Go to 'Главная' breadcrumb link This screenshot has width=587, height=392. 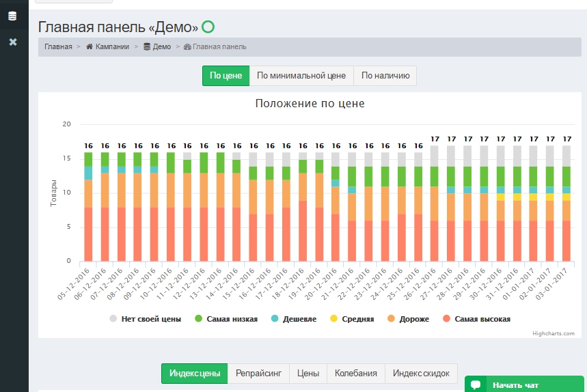coord(58,46)
